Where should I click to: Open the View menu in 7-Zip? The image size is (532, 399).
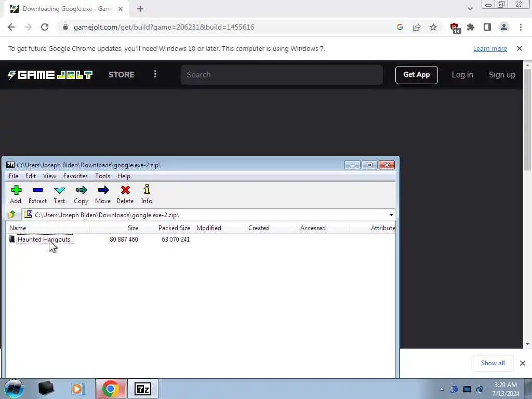(x=49, y=176)
